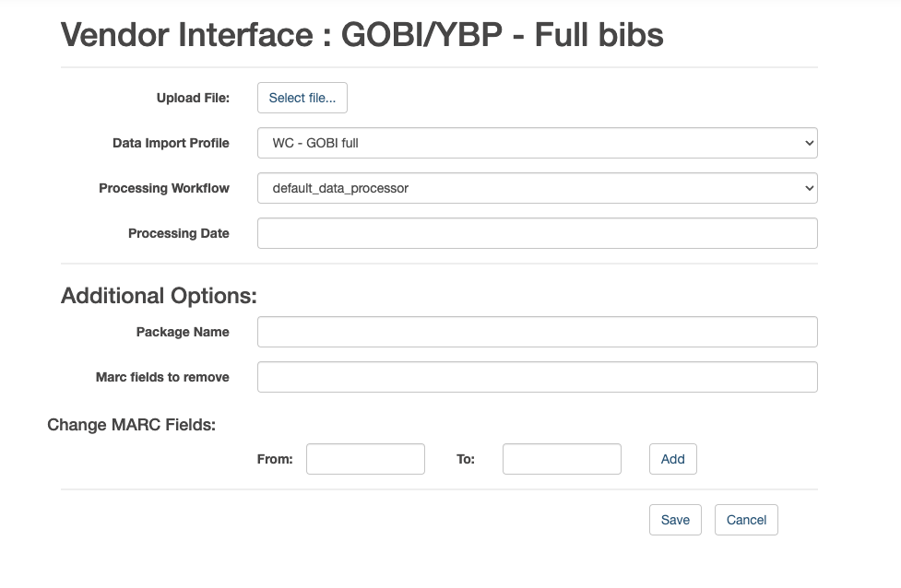Screen dimensions: 901x588
Task: Click the Marc fields to remove label
Action: [x=162, y=377]
